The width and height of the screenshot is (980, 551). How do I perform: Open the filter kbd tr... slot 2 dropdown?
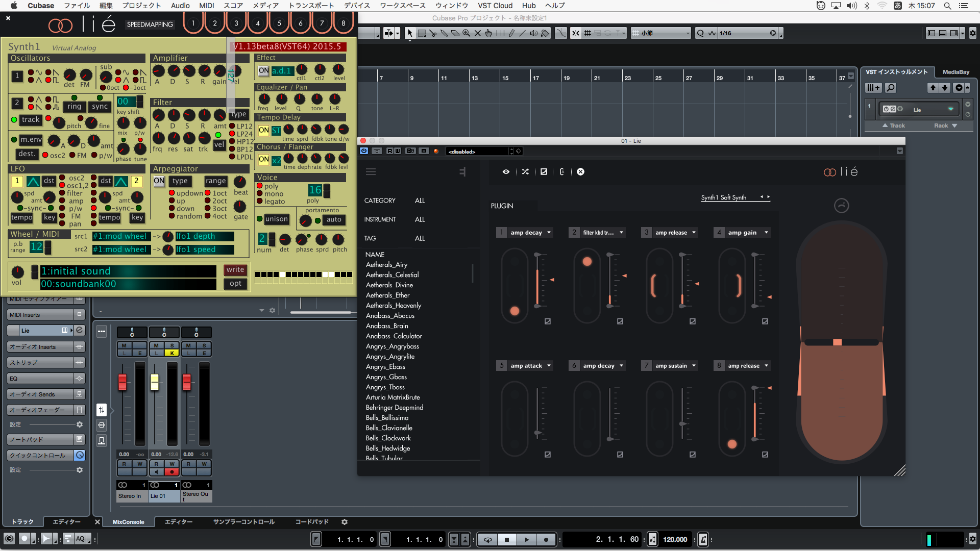(603, 233)
